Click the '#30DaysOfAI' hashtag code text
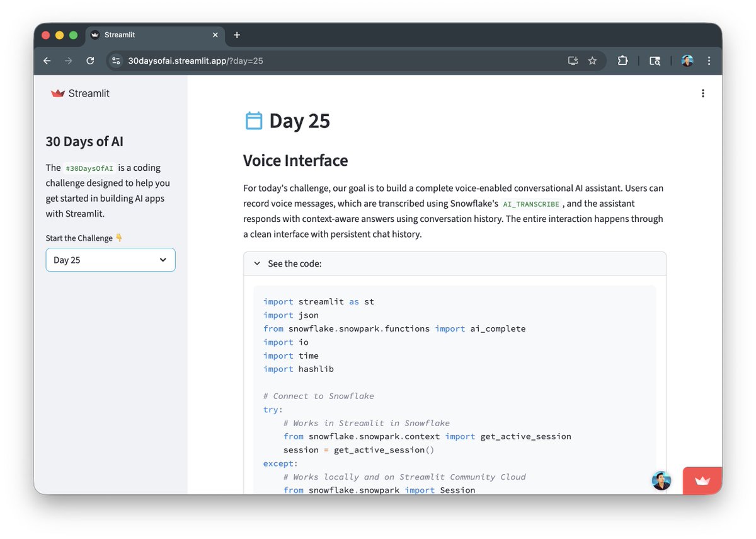 [89, 168]
